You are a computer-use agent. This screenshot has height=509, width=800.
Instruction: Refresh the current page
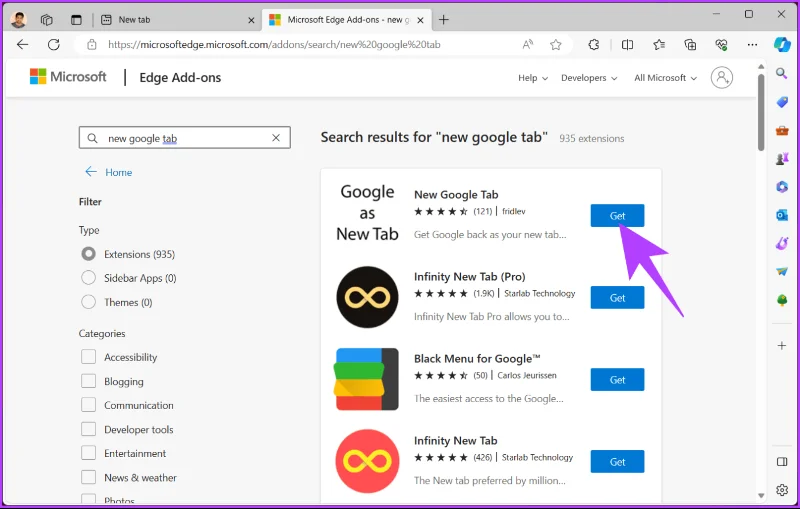[x=54, y=44]
